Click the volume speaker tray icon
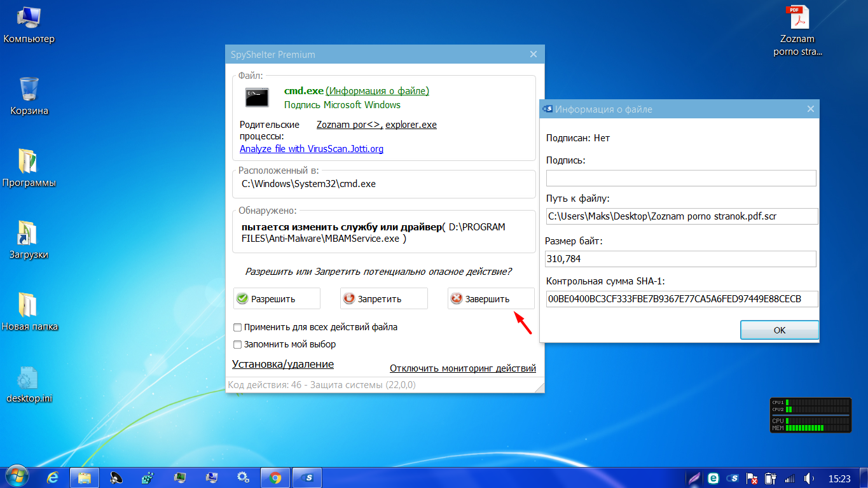This screenshot has width=868, height=488. click(809, 478)
